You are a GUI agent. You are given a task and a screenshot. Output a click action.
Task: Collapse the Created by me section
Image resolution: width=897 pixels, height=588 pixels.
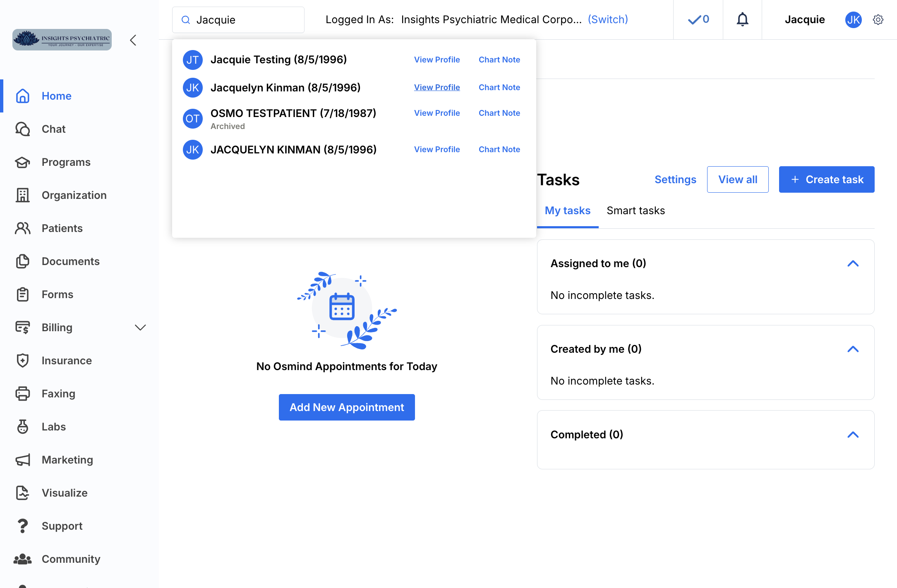click(x=853, y=349)
